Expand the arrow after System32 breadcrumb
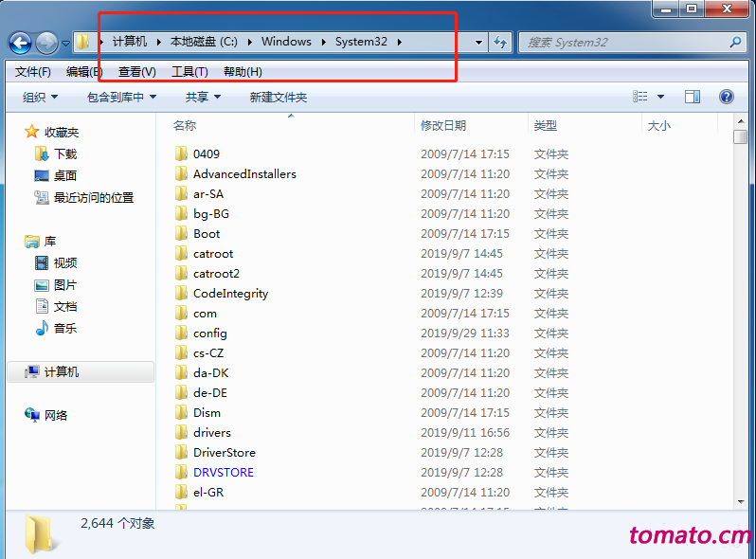The height and width of the screenshot is (559, 756). [x=400, y=42]
